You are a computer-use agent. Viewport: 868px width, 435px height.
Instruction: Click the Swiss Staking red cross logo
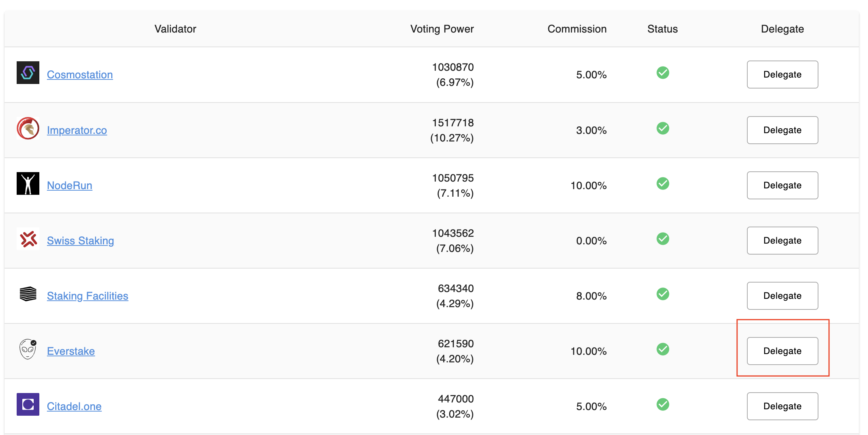point(28,239)
